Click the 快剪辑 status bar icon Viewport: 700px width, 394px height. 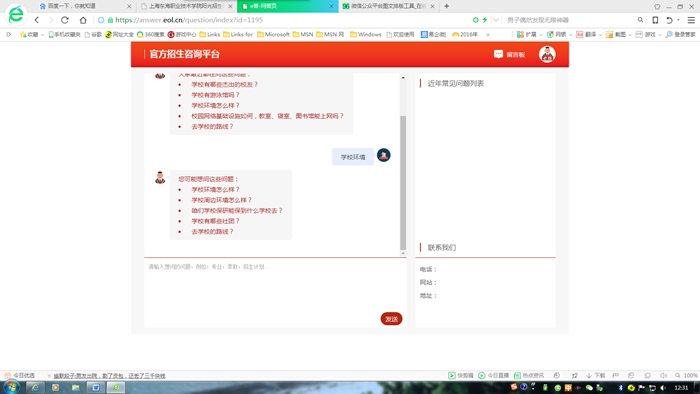[x=461, y=376]
